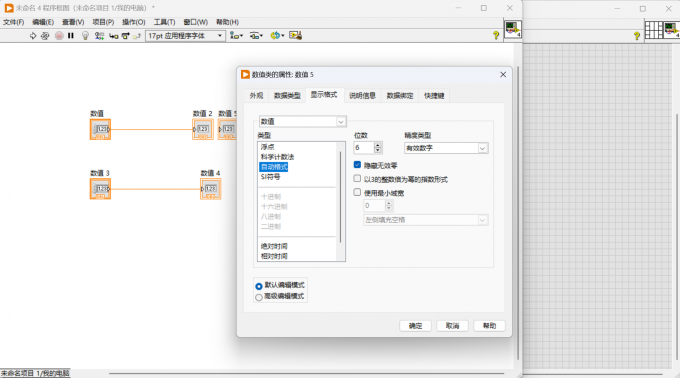Click the LabVIEW logo in the block diagram title bar
Screen dimensions: 680x378
9,8
